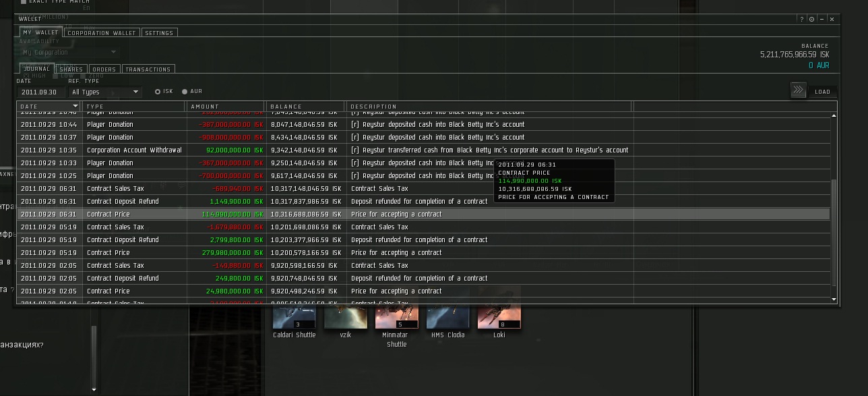Image resolution: width=868 pixels, height=396 pixels.
Task: Open the wallet window help icon
Action: click(x=801, y=19)
